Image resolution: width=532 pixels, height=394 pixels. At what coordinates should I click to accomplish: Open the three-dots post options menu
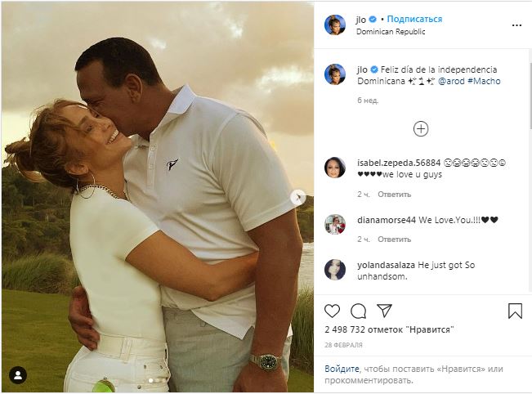tap(516, 25)
